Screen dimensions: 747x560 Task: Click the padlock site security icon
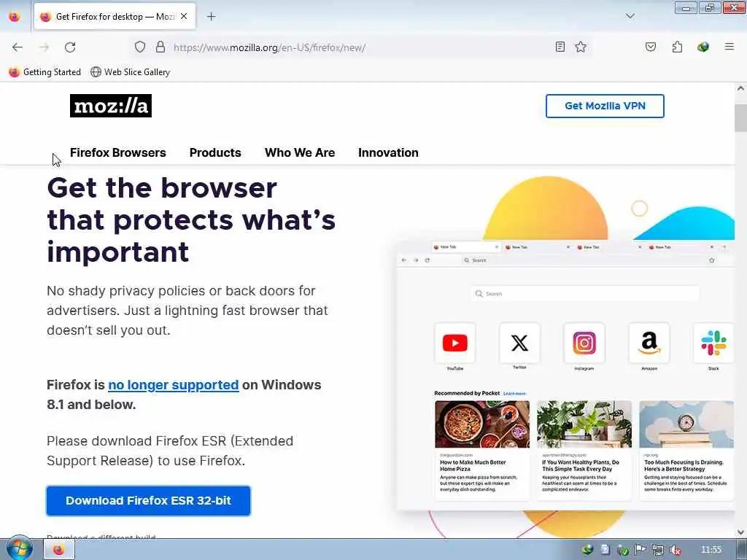(160, 47)
